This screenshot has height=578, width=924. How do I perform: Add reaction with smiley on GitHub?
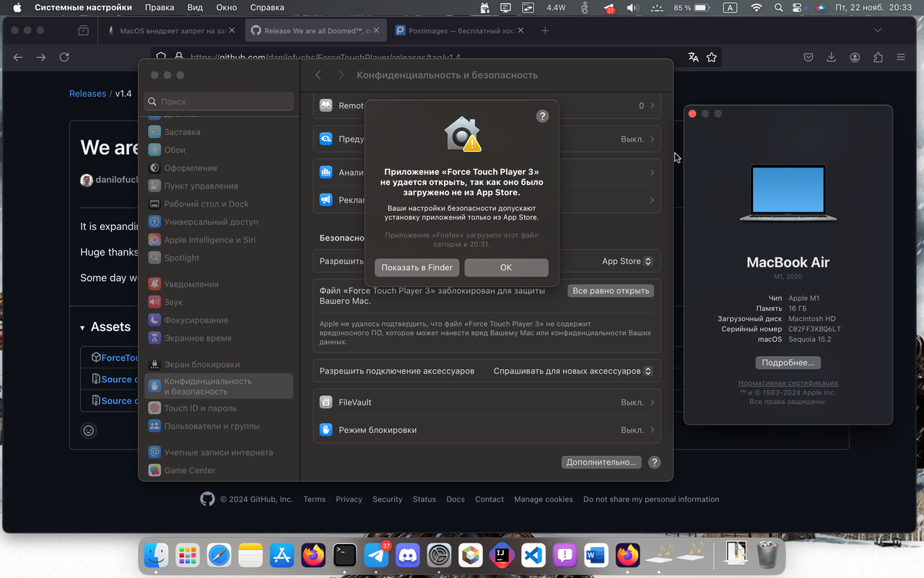pyautogui.click(x=89, y=431)
